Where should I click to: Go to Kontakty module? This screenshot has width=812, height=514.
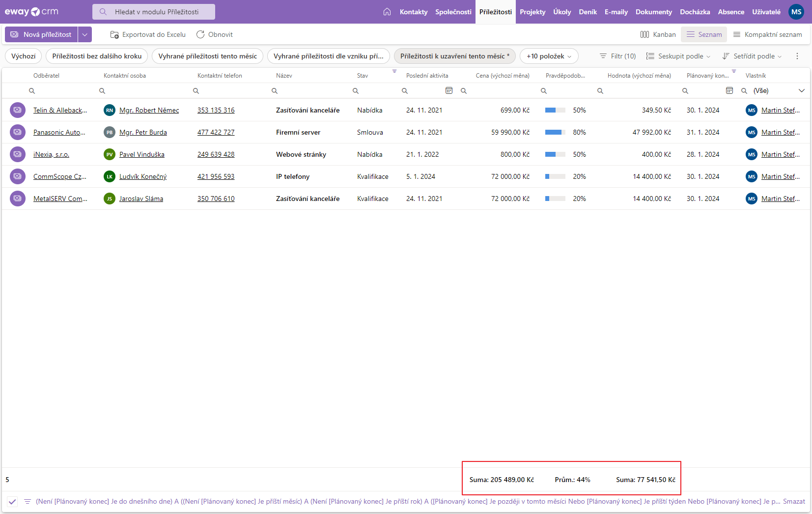(414, 12)
